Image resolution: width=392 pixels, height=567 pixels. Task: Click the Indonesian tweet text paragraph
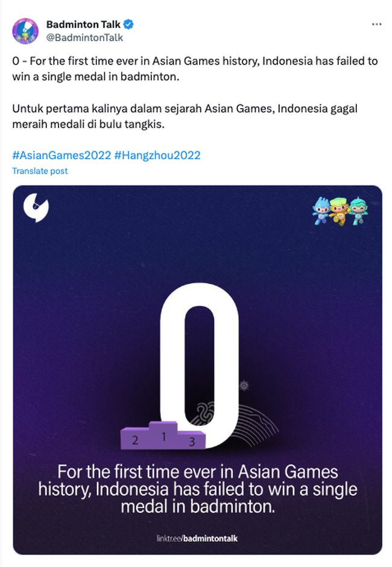185,116
